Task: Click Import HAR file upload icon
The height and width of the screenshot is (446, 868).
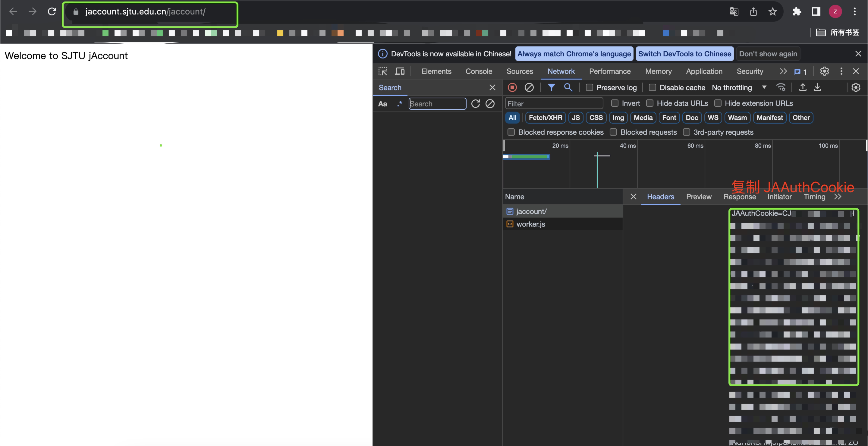Action: [803, 88]
